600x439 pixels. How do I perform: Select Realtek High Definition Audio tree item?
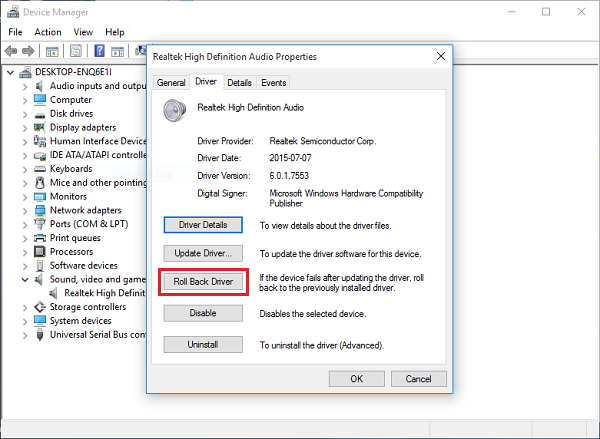click(104, 293)
